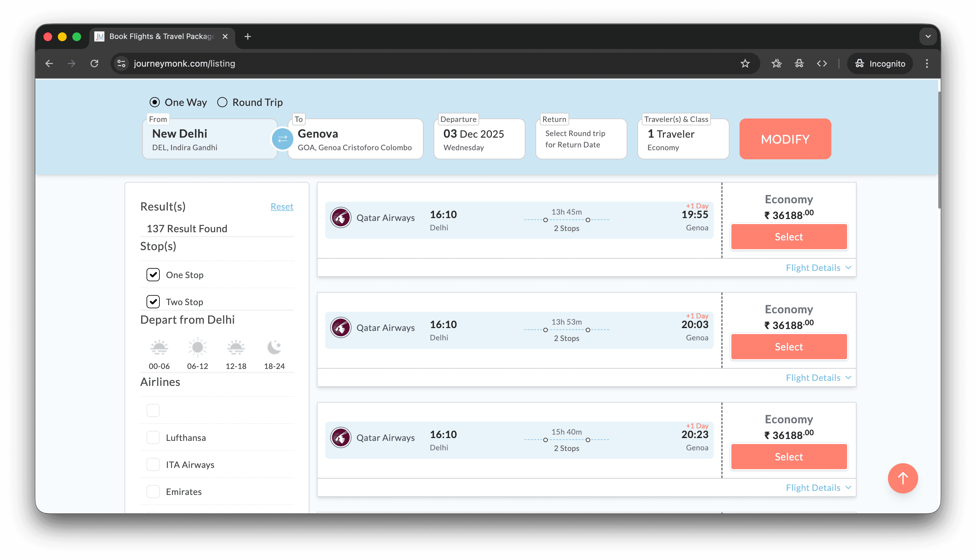
Task: Bookmark this page with star icon
Action: coord(745,63)
